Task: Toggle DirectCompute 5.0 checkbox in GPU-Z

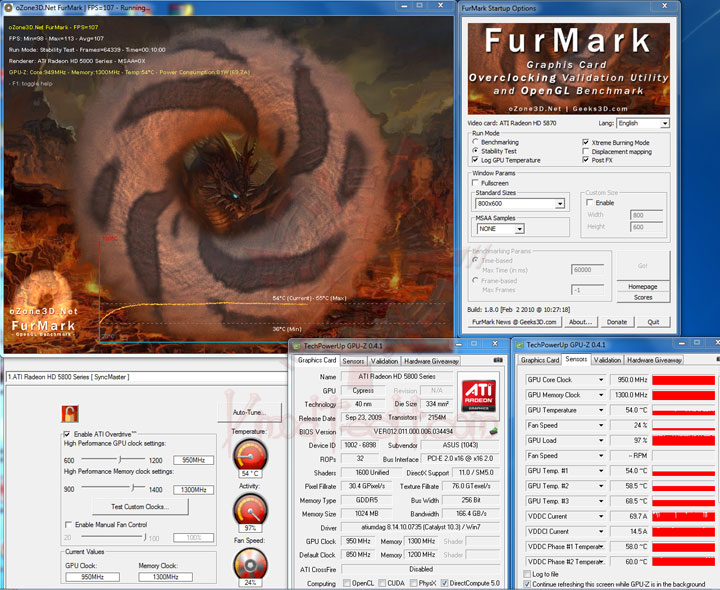Action: pyautogui.click(x=444, y=583)
